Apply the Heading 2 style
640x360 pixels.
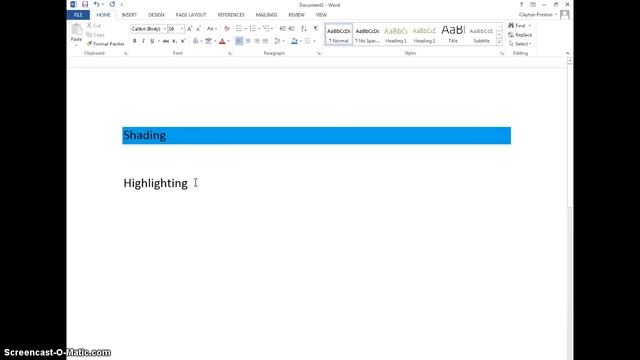pos(424,34)
